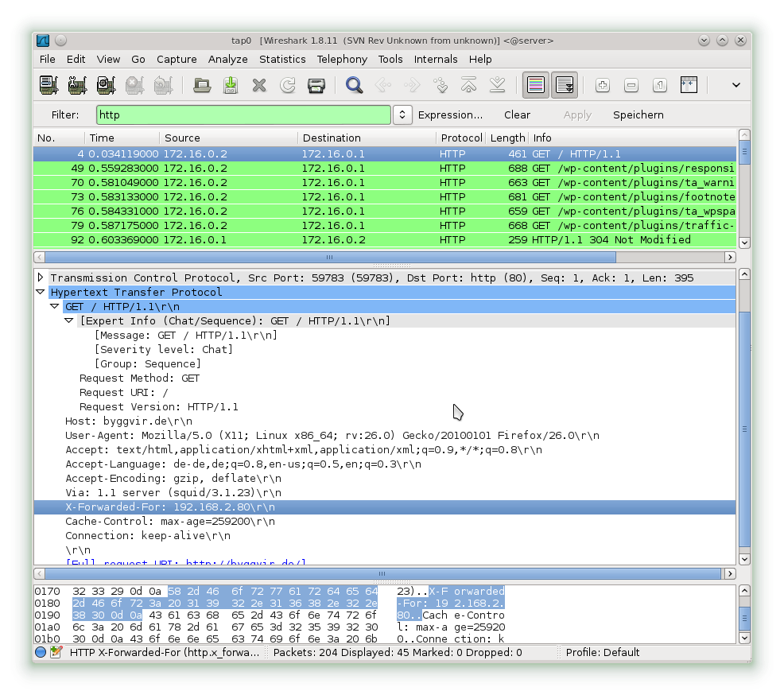Click the packet list horizontal scrollbar
This screenshot has width=784, height=695.
pos(330,258)
